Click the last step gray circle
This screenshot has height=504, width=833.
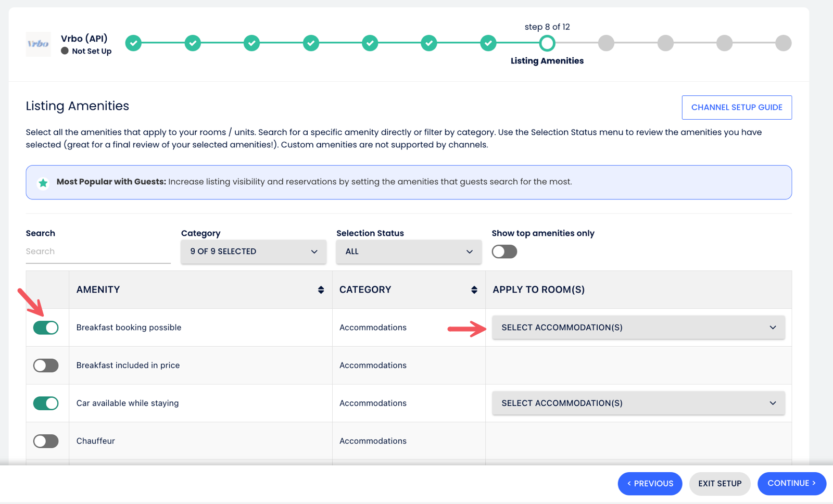click(x=783, y=43)
